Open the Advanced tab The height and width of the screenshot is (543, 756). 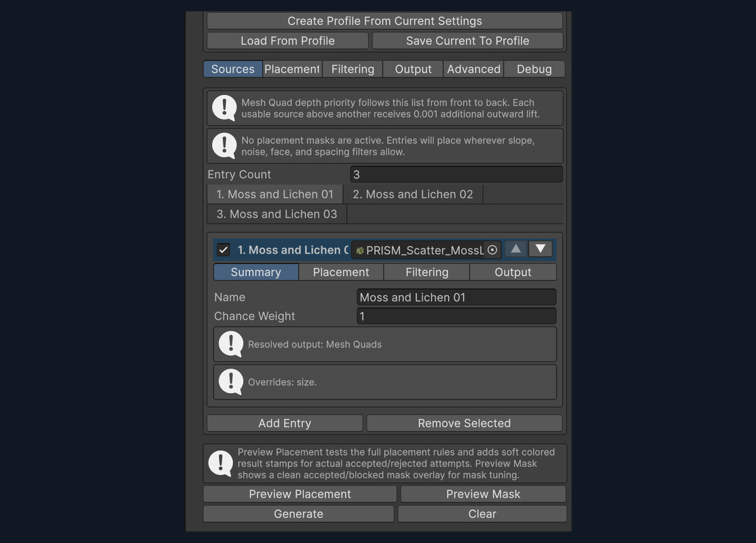pos(473,69)
